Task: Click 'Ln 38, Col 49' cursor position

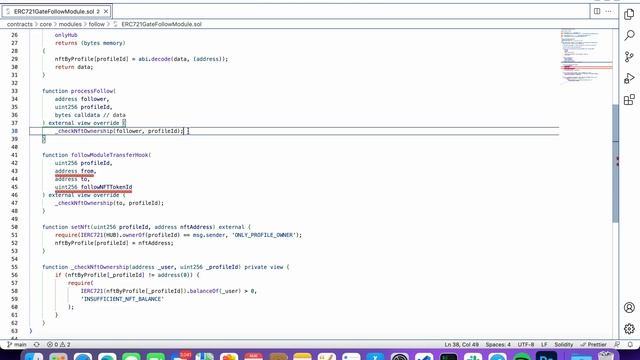Action: point(461,344)
